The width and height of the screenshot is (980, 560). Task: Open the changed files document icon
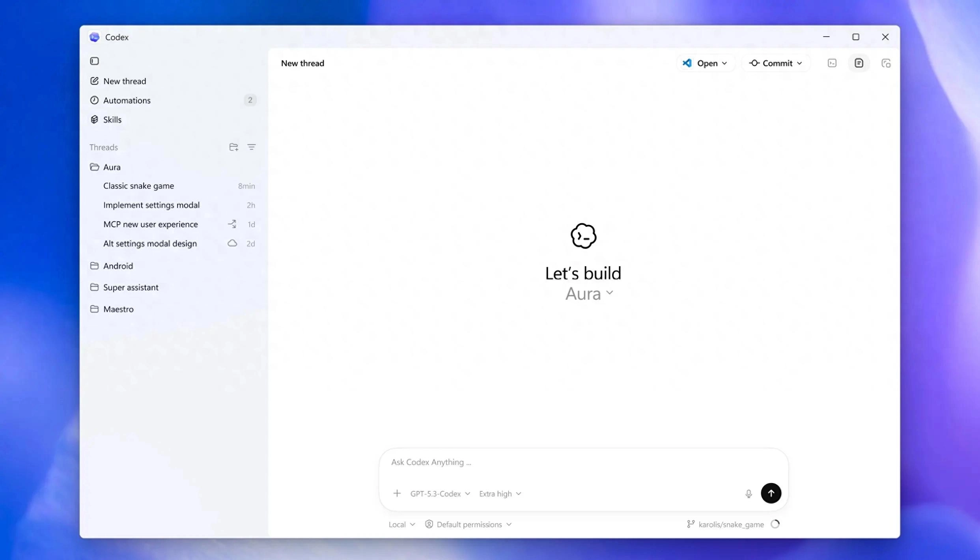click(859, 63)
